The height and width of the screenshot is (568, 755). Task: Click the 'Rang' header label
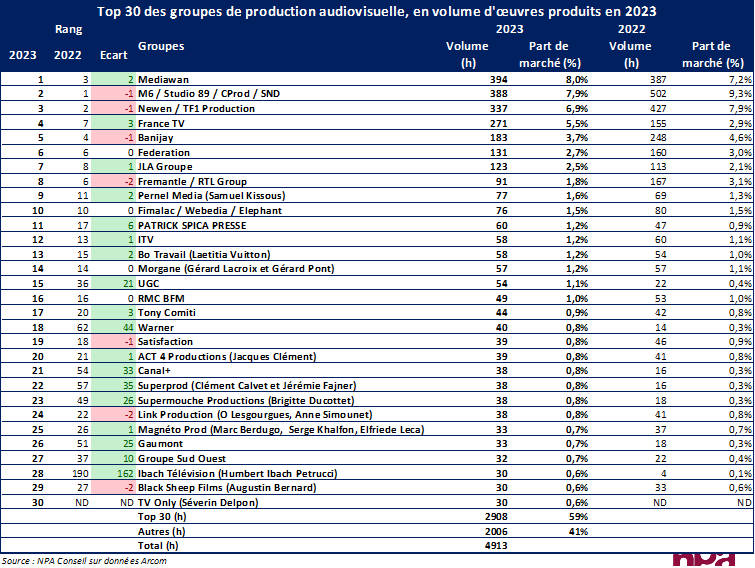pyautogui.click(x=68, y=29)
